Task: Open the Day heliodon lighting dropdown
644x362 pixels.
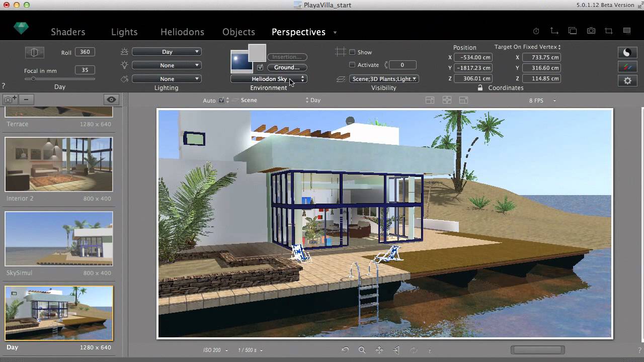Action: pos(167,52)
